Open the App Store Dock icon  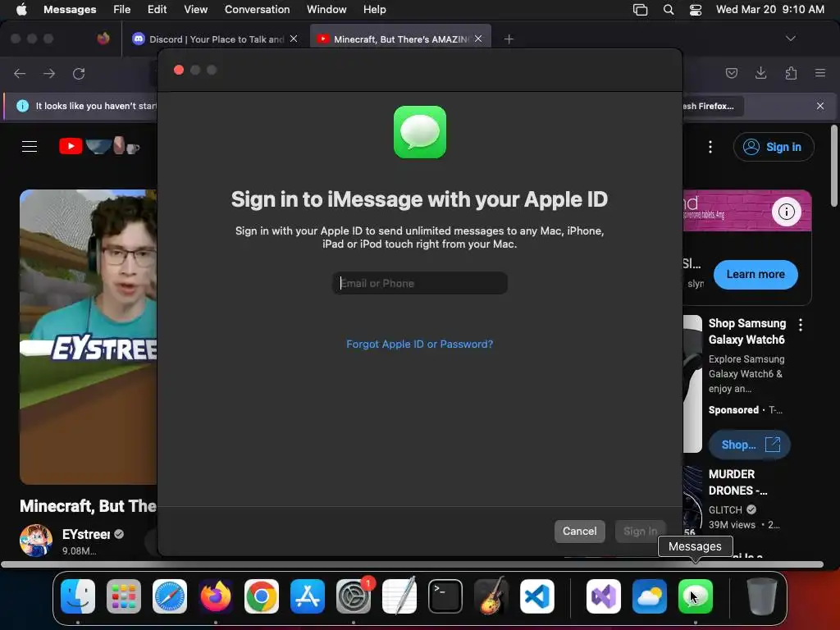point(308,596)
